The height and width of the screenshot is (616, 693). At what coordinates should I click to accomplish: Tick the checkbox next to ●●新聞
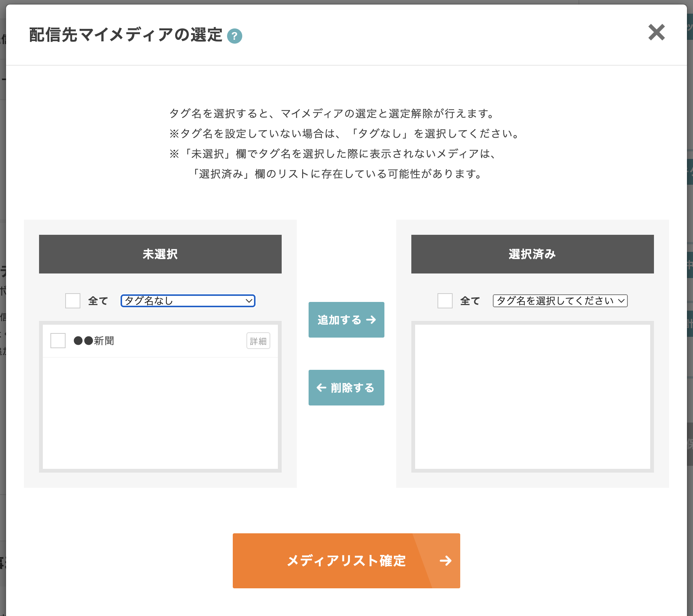[x=58, y=341]
